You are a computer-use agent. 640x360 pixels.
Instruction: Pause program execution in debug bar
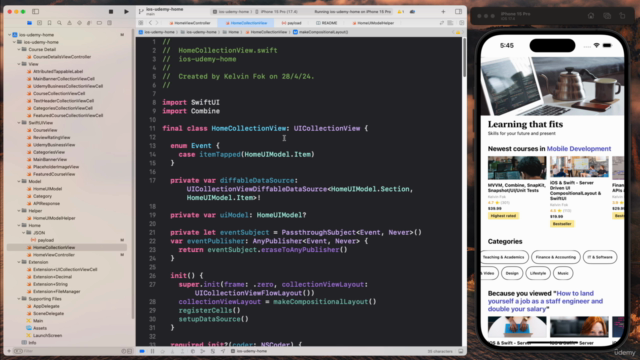click(x=152, y=351)
